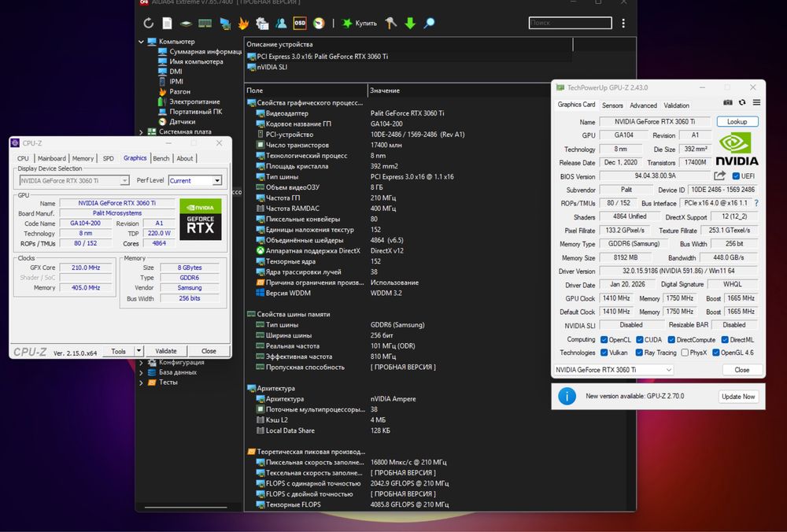Select Датчики in the AIDA64 tree
The width and height of the screenshot is (787, 532).
pyautogui.click(x=183, y=121)
